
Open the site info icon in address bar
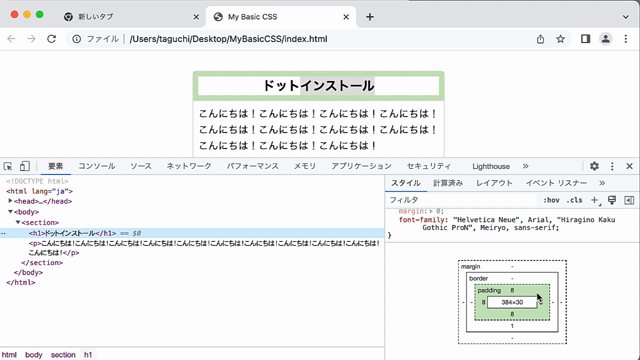[x=76, y=39]
